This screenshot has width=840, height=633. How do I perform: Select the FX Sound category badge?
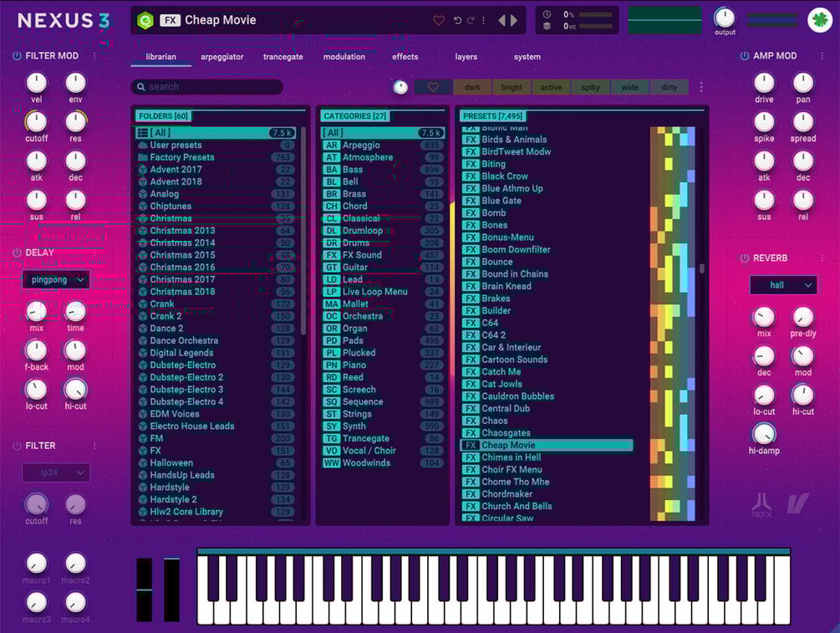(332, 255)
